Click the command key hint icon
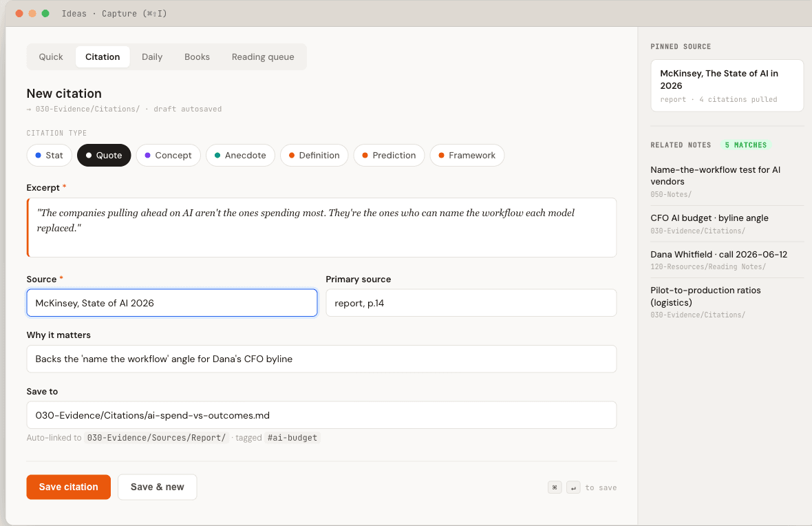Screen dimensions: 812x526 click(555, 487)
